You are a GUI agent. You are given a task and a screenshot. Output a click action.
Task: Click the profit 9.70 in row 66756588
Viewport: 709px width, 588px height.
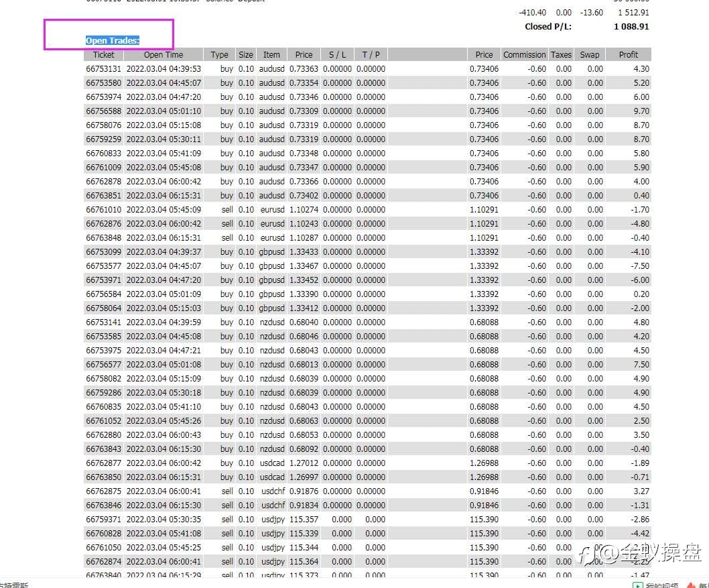click(x=641, y=111)
